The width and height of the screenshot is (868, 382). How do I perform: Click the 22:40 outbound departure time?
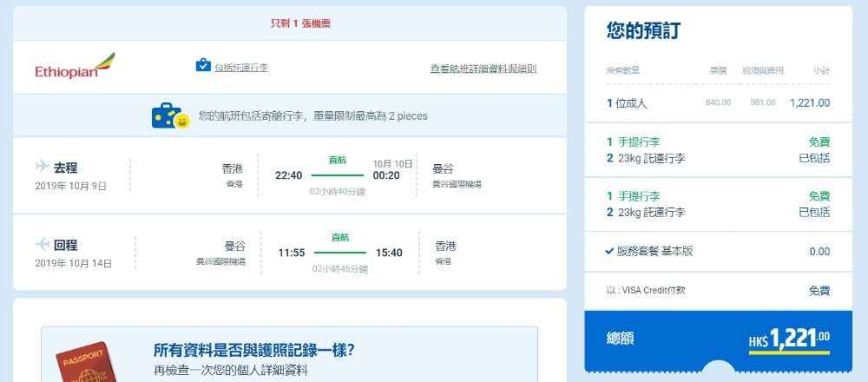(x=288, y=175)
